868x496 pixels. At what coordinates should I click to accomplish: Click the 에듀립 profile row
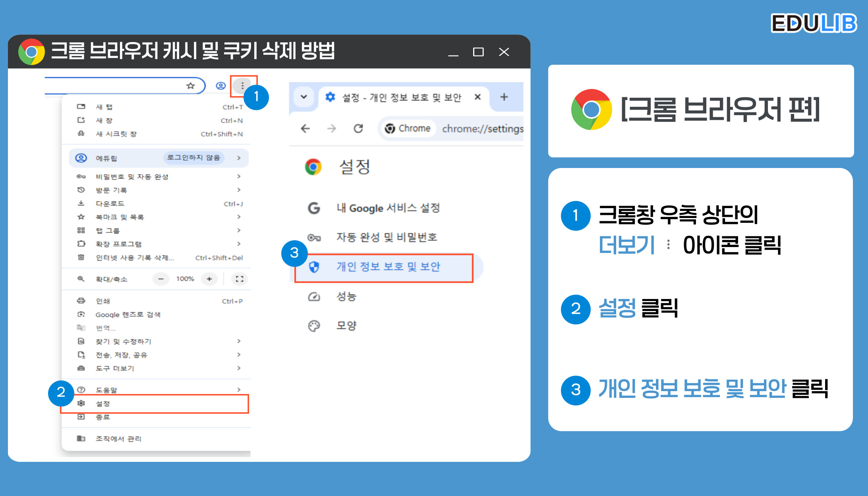pyautogui.click(x=159, y=158)
